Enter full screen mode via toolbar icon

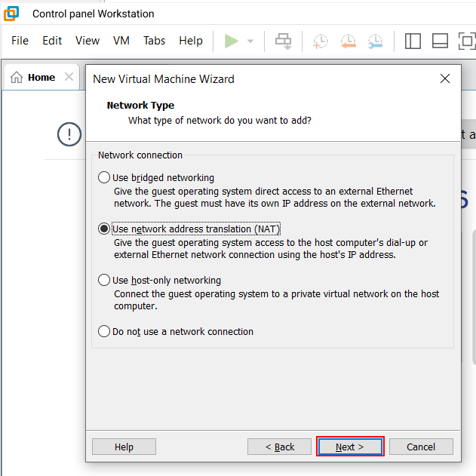tap(466, 41)
